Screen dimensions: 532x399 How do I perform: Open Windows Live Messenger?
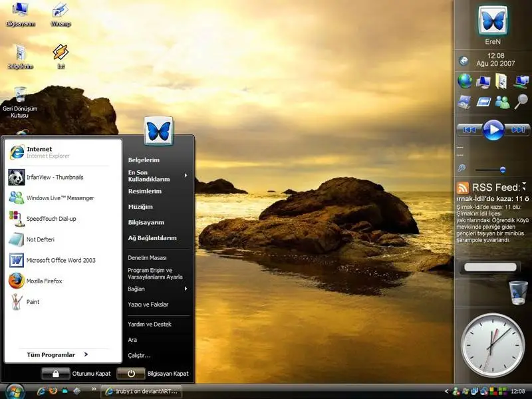click(60, 198)
